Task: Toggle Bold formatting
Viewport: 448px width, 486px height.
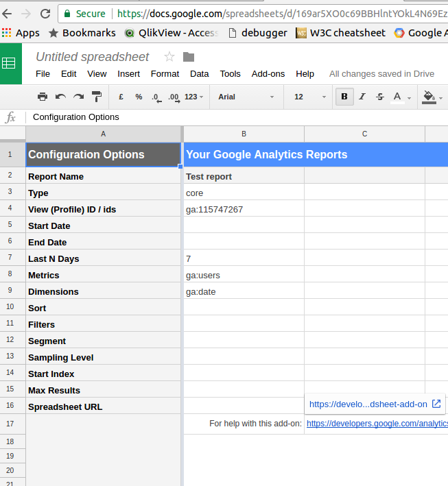Action: pos(344,97)
